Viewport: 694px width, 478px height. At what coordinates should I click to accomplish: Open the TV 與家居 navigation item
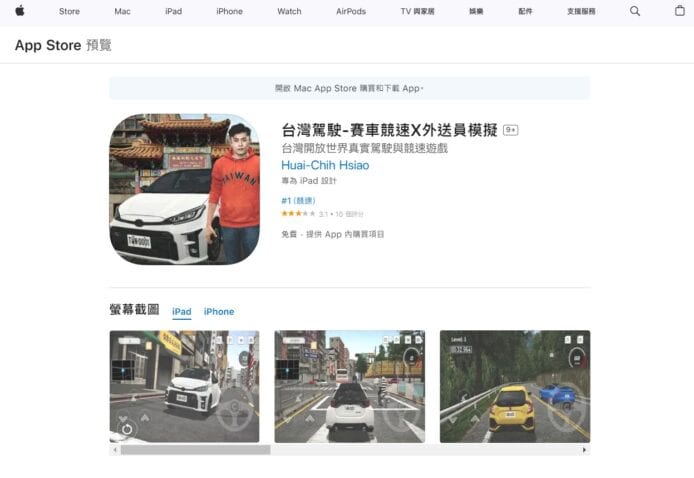[x=417, y=12]
